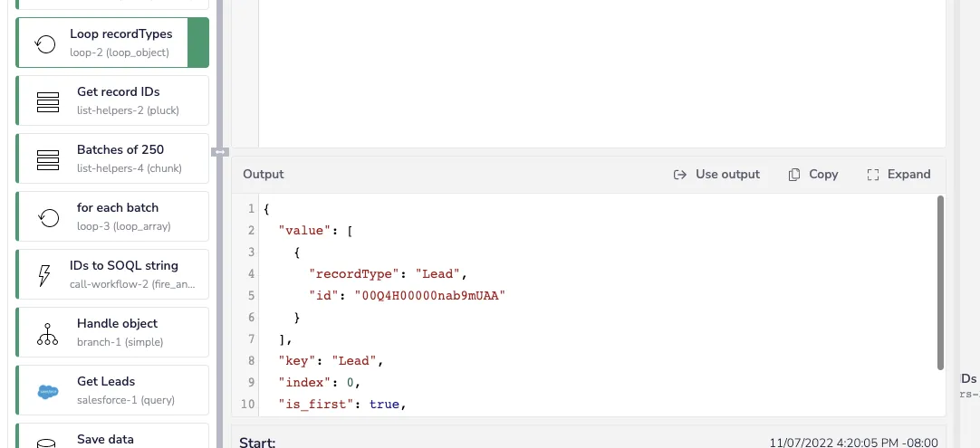Click the Copy button label

pos(823,175)
